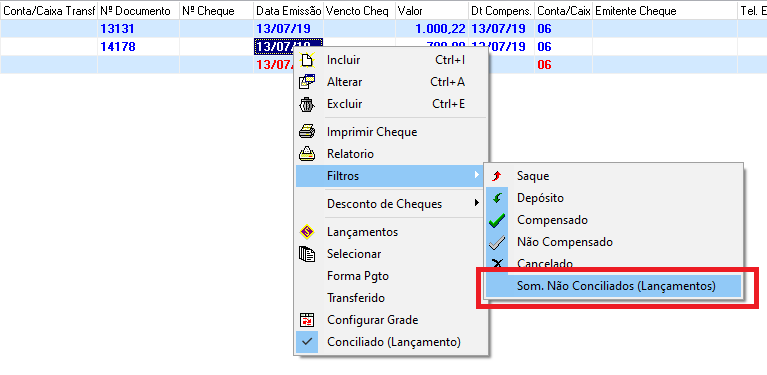767x375 pixels.
Task: Select the row with document 13131
Action: (x=384, y=29)
